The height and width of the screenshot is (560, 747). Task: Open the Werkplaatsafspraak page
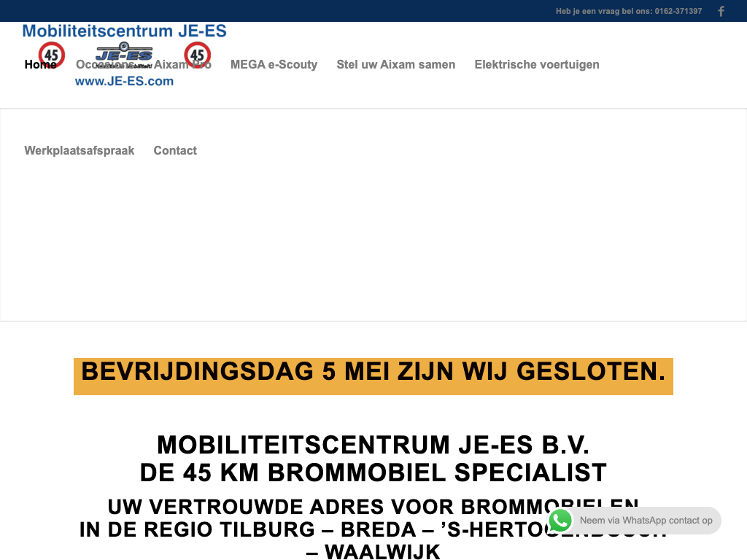(x=80, y=151)
